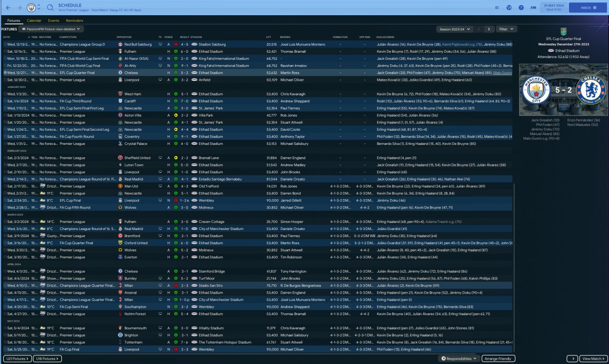The width and height of the screenshot is (609, 364).
Task: Click the Malo Gusto o.g. goalscorer link
Action: [x=502, y=73]
